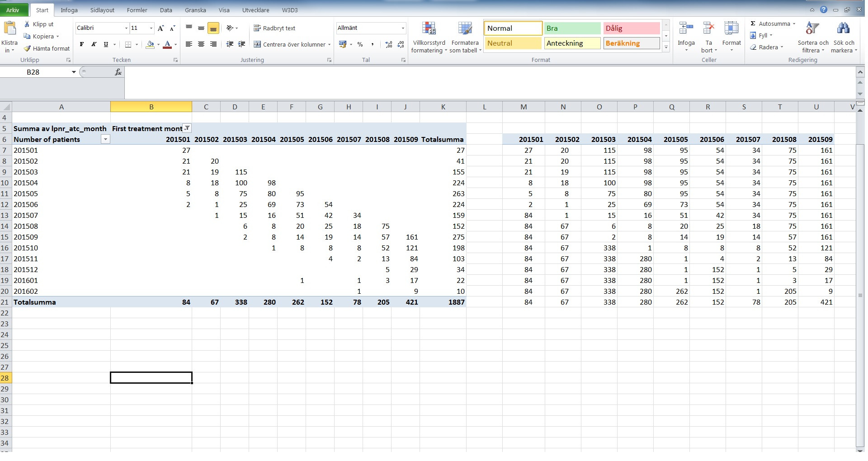Click the insert function fx icon

[x=118, y=72]
